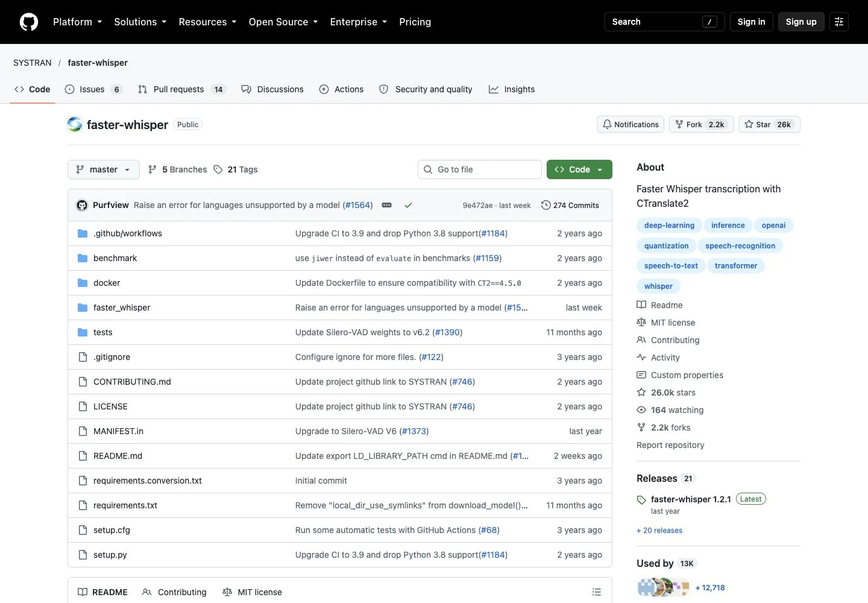Click the Sign in button
Image resolution: width=868 pixels, height=603 pixels.
coord(751,22)
